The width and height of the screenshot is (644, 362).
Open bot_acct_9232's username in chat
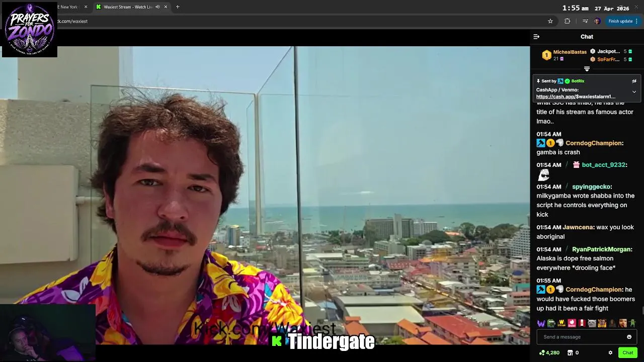click(x=603, y=165)
